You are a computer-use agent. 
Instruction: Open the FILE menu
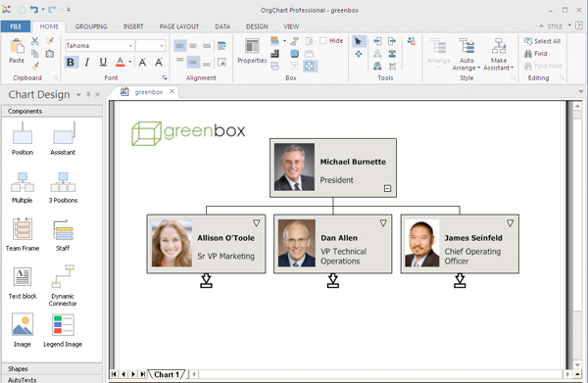coord(16,26)
